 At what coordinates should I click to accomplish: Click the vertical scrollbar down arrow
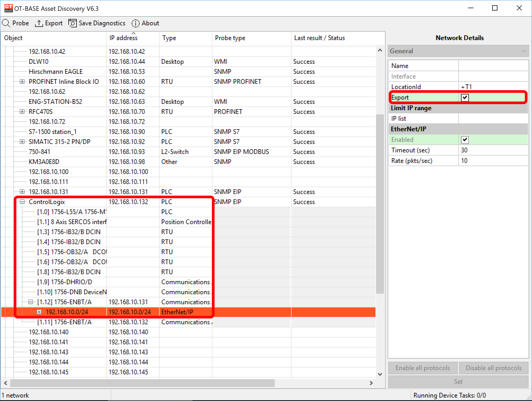coord(380,374)
